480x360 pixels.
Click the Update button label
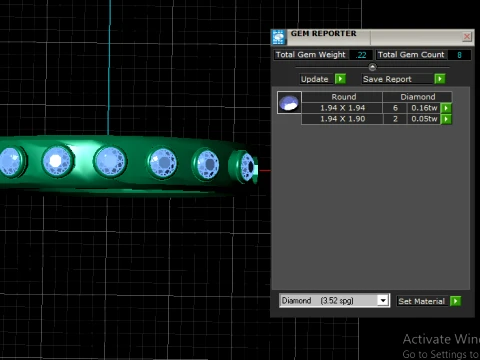[314, 79]
